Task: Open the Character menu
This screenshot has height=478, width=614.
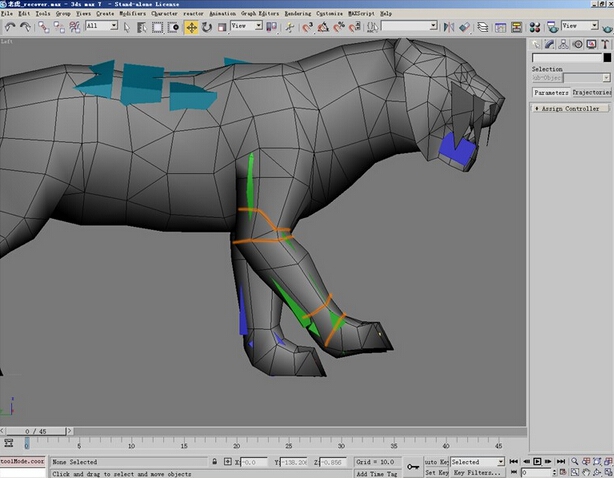Action: (x=164, y=13)
